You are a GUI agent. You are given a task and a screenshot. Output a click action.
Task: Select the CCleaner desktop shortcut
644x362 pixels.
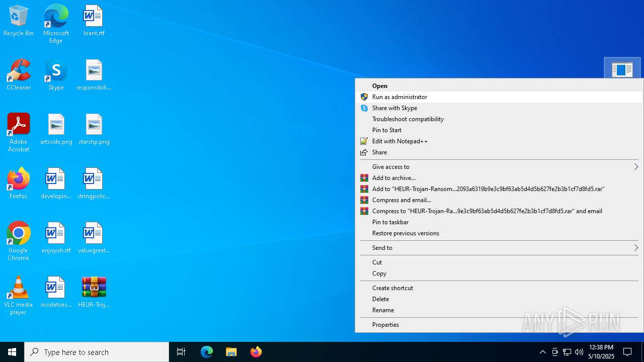(x=19, y=75)
